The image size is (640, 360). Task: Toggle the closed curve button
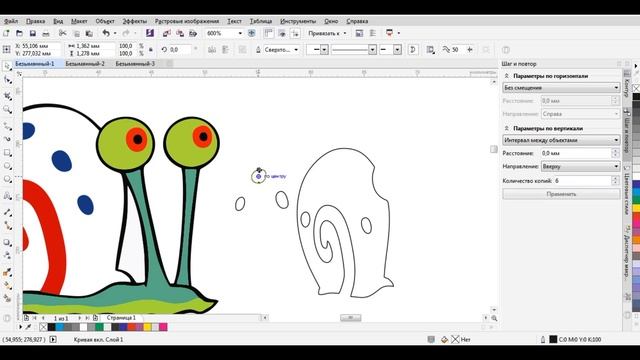413,49
